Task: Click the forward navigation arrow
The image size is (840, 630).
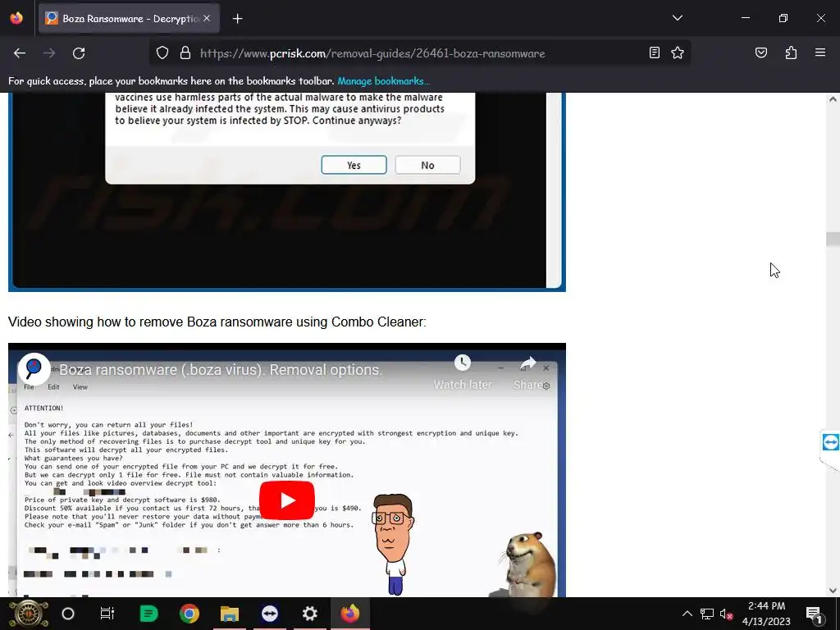Action: click(x=49, y=53)
